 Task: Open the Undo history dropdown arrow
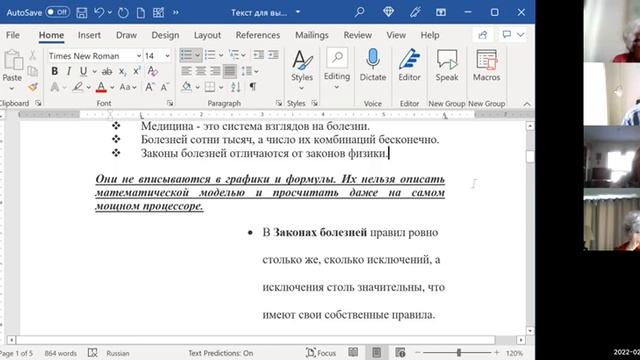tap(110, 13)
